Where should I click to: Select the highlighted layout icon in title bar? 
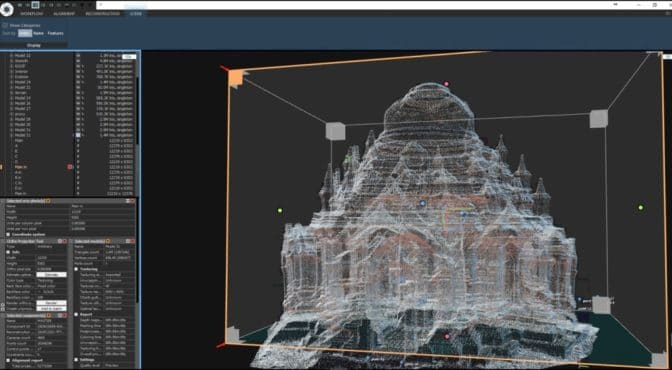(x=36, y=5)
